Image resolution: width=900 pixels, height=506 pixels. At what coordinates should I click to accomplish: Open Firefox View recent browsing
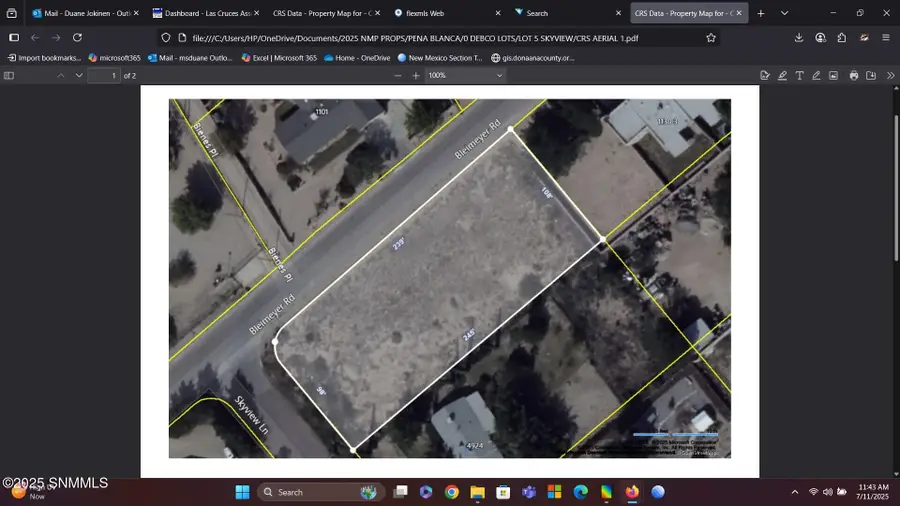point(11,13)
